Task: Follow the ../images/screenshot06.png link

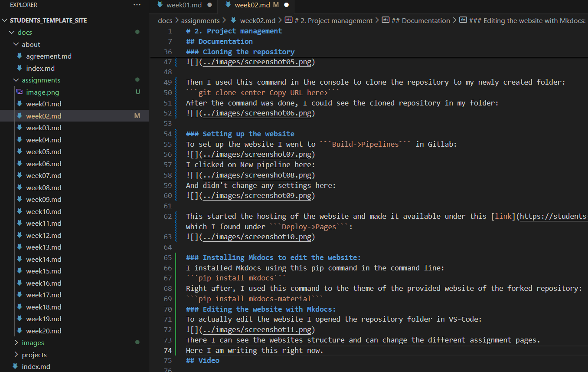Action: [257, 113]
